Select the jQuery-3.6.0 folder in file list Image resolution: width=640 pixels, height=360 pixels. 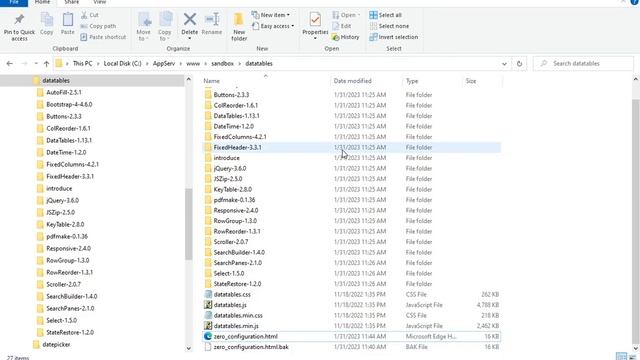(x=351, y=169)
